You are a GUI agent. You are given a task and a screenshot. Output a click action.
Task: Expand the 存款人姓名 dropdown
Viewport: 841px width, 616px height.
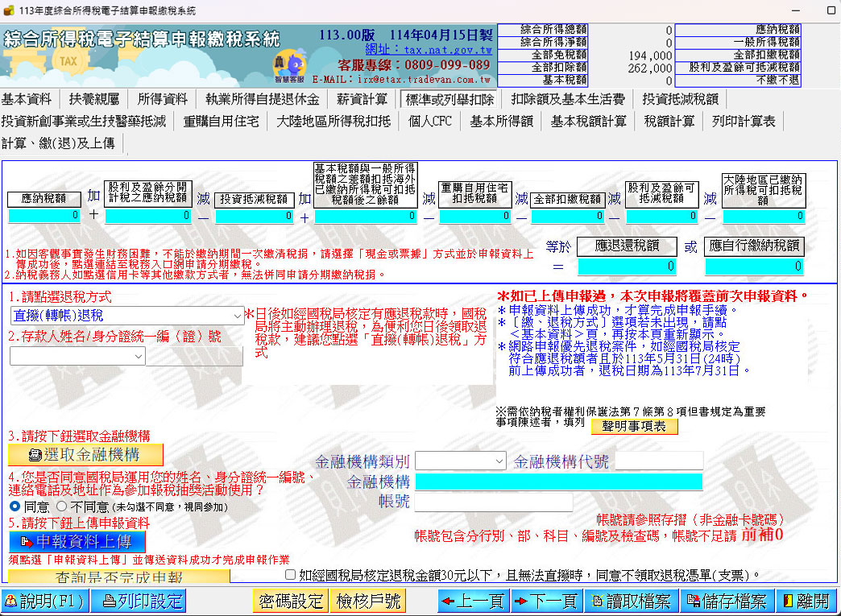78,356
